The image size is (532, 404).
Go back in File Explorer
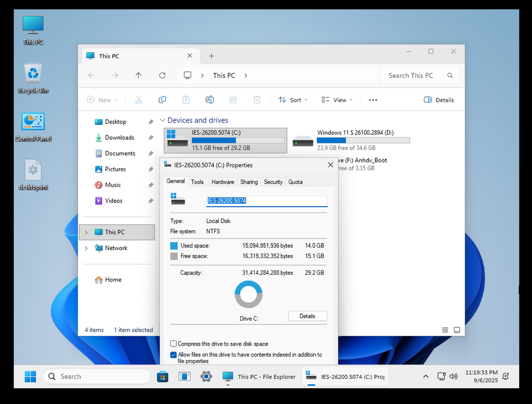point(91,75)
